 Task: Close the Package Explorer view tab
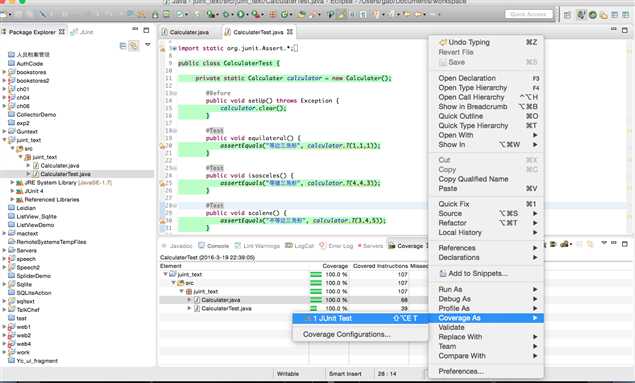click(62, 32)
